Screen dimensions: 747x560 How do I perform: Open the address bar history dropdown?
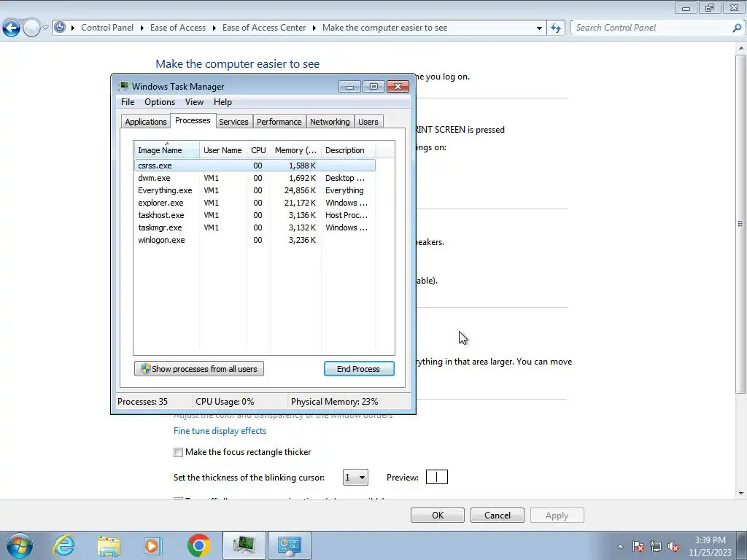[539, 28]
